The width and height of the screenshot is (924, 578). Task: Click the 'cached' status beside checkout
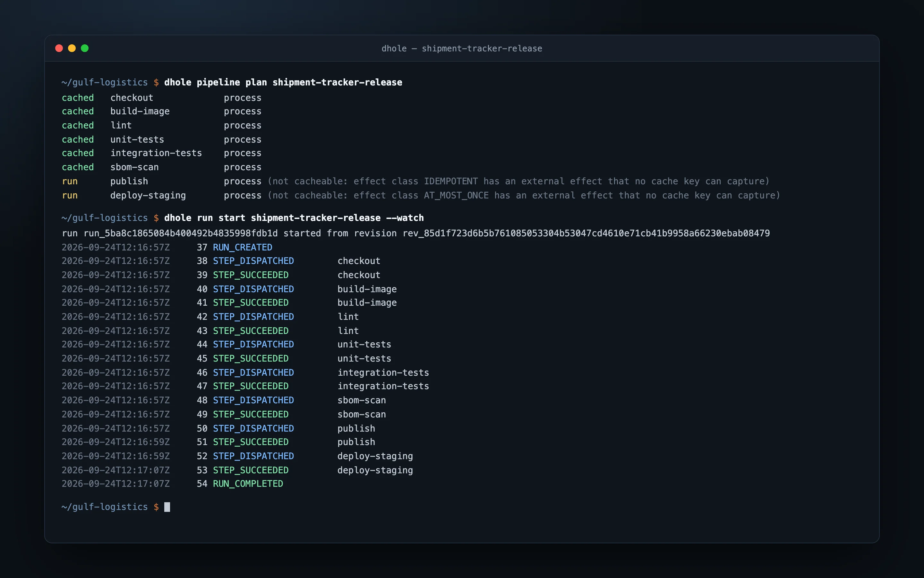[78, 98]
